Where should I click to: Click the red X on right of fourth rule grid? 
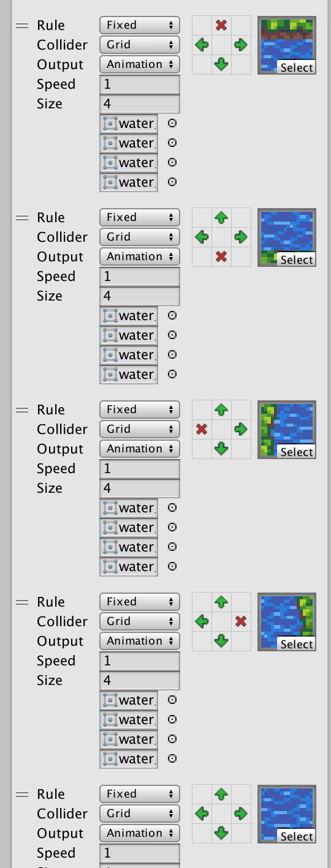click(x=241, y=621)
